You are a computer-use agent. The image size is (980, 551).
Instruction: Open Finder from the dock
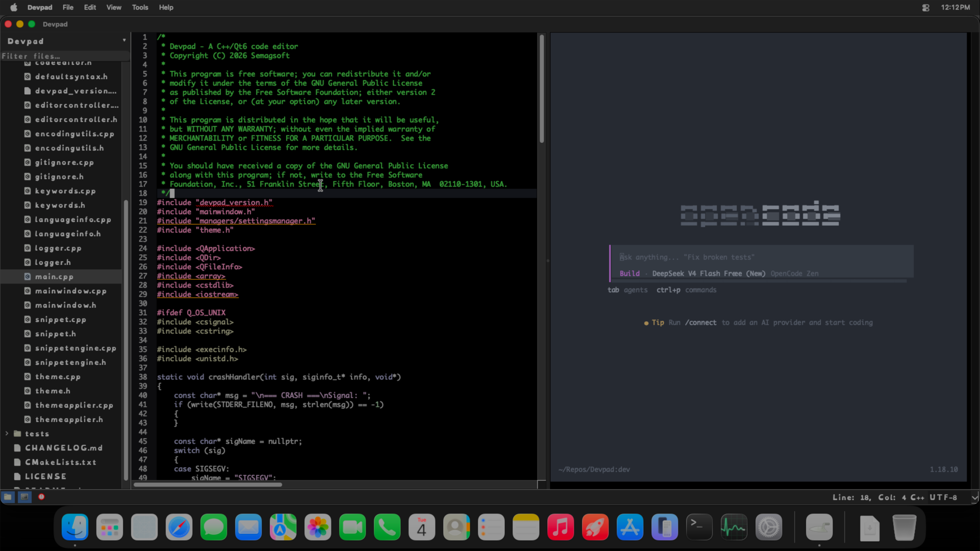[x=75, y=527]
